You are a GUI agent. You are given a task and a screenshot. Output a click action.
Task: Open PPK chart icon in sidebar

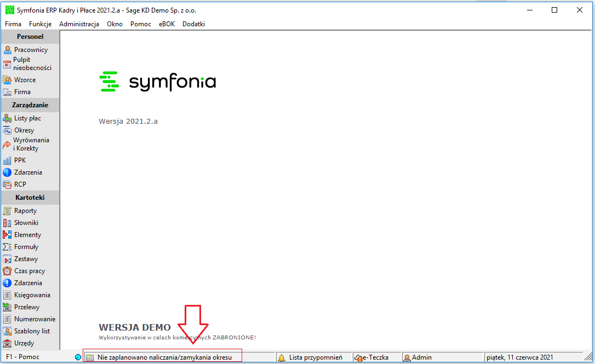(7, 160)
